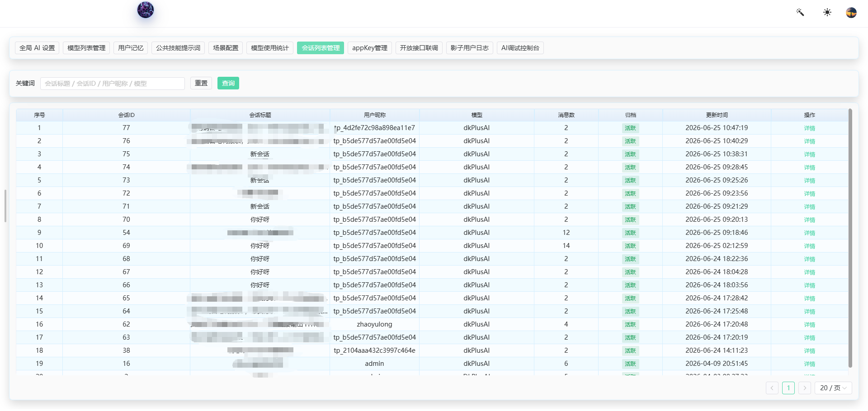This screenshot has height=411, width=868.
Task: Open 详情 for zhaoyulong's session
Action: point(810,325)
